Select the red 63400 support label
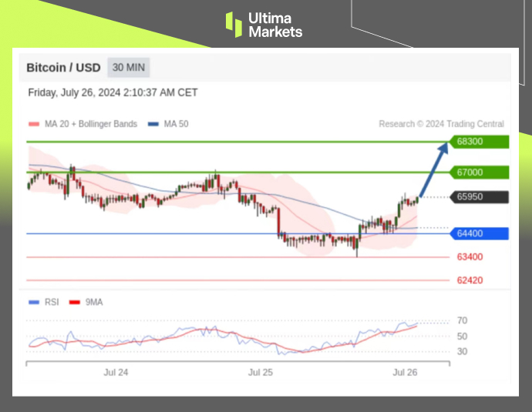The width and height of the screenshot is (532, 412). coord(470,257)
